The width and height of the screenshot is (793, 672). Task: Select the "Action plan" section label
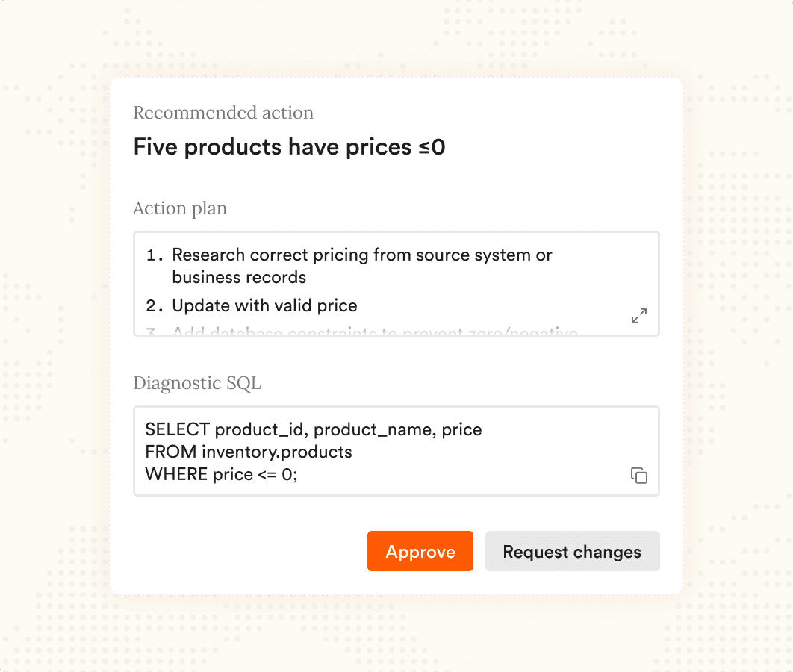pyautogui.click(x=180, y=208)
